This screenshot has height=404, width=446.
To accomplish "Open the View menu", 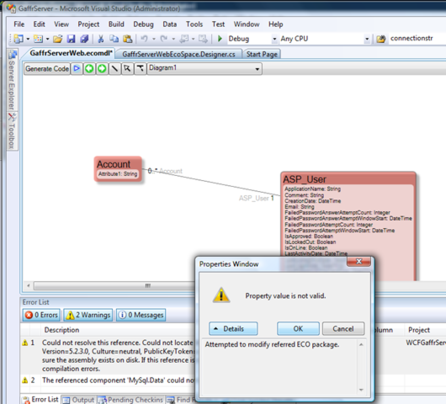I will pyautogui.click(x=61, y=24).
